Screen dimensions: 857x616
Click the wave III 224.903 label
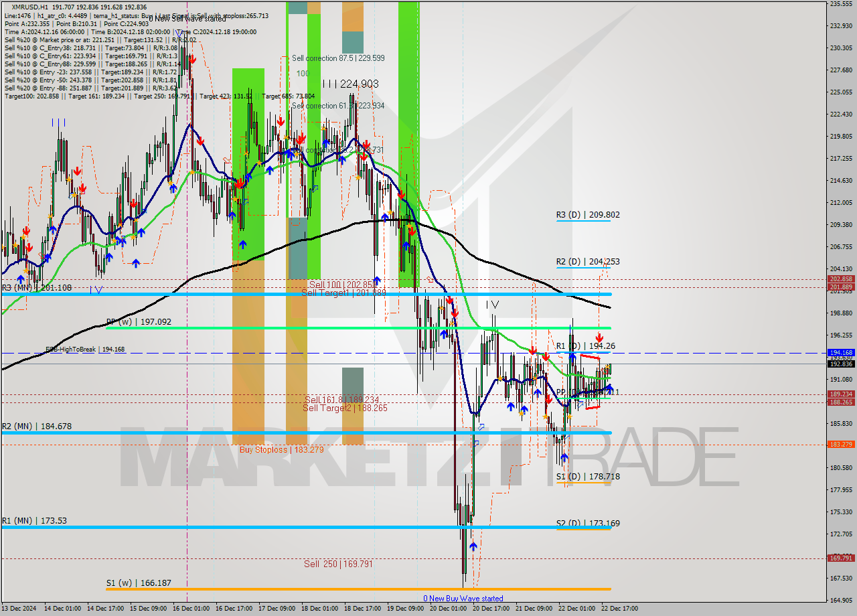[350, 84]
